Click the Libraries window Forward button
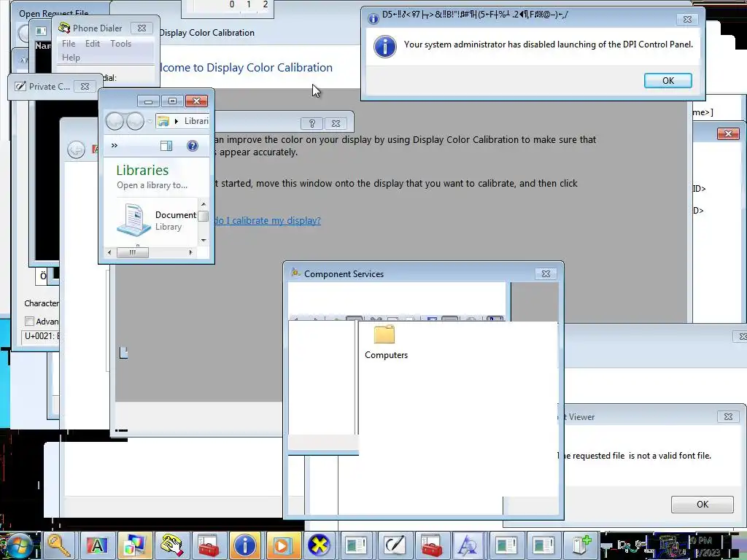 click(x=135, y=121)
